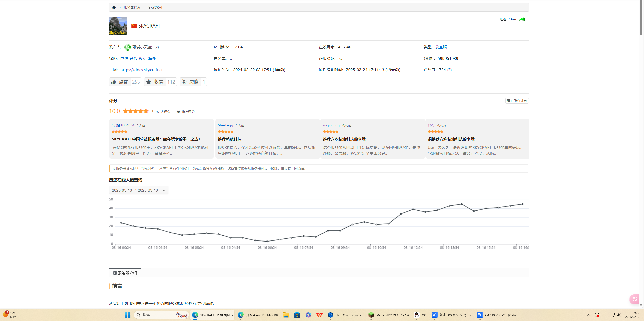Open Plain Craft Launcher in taskbar
Image resolution: width=644 pixels, height=321 pixels.
point(345,315)
